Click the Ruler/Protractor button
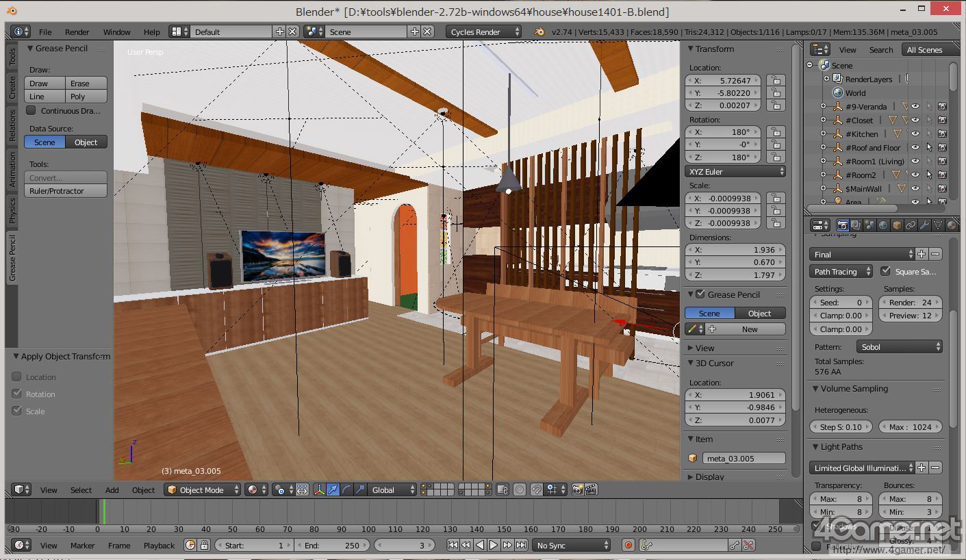This screenshot has height=560, width=966. tap(66, 191)
